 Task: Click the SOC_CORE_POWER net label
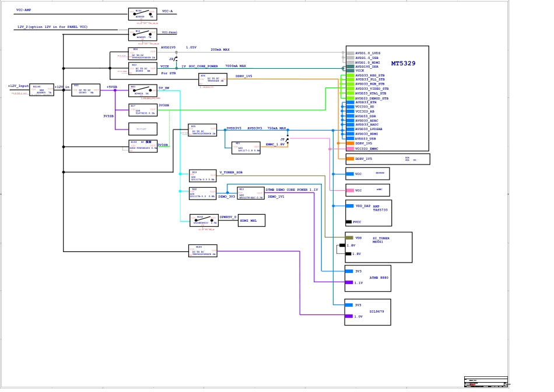tap(203, 66)
